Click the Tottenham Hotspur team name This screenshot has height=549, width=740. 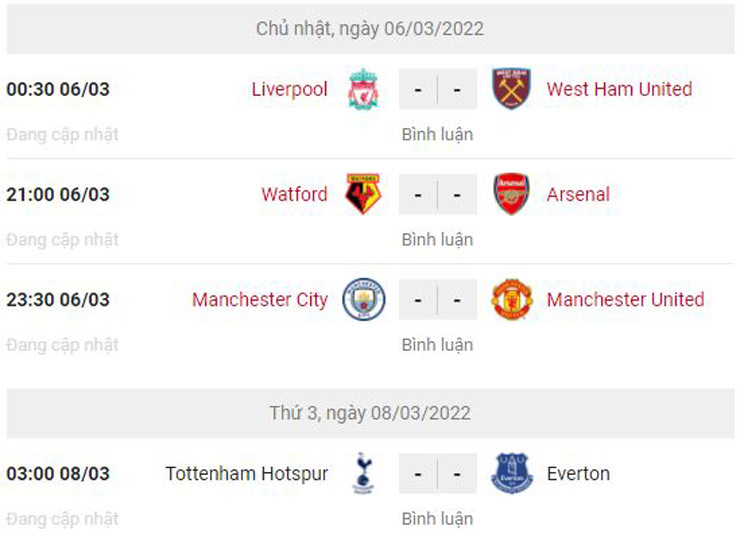click(246, 474)
